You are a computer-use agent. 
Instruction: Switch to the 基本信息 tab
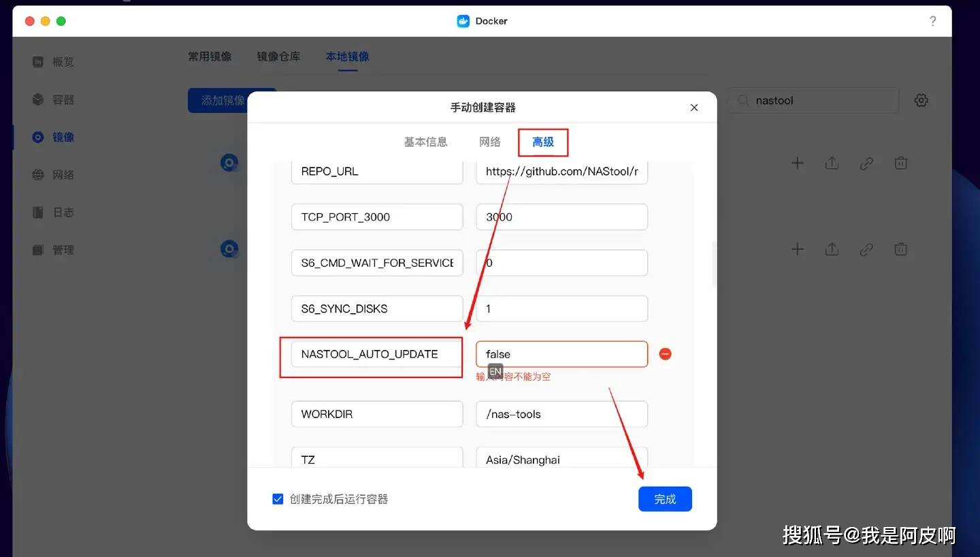(425, 142)
